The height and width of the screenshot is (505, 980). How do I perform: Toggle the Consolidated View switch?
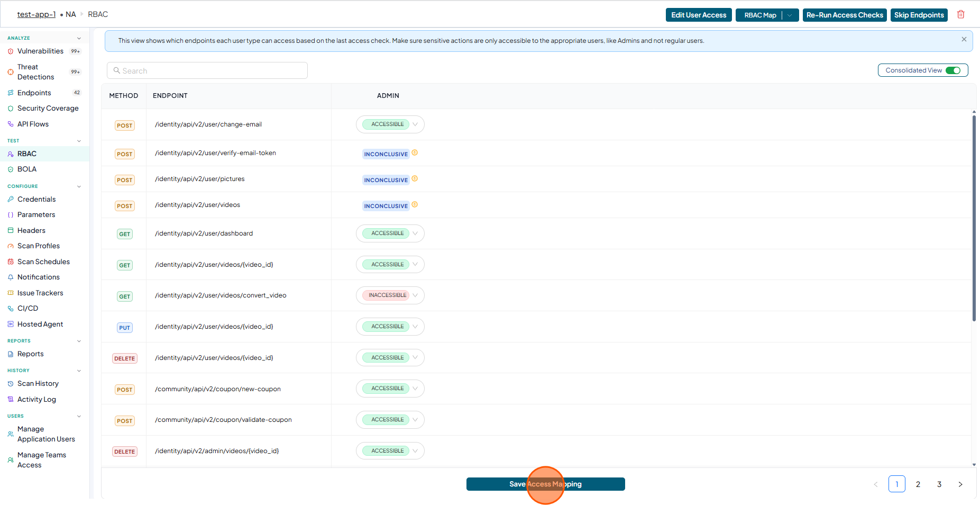[x=953, y=70]
